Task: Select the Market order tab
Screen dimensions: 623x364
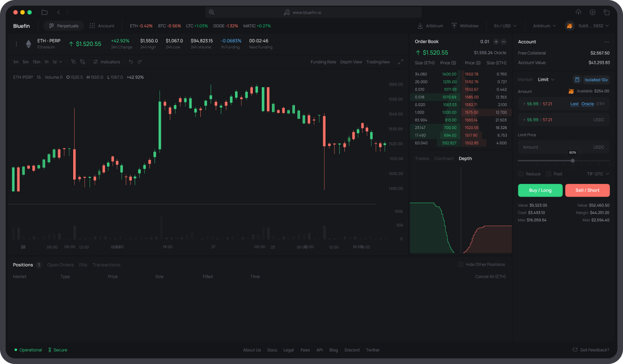Action: coord(525,80)
